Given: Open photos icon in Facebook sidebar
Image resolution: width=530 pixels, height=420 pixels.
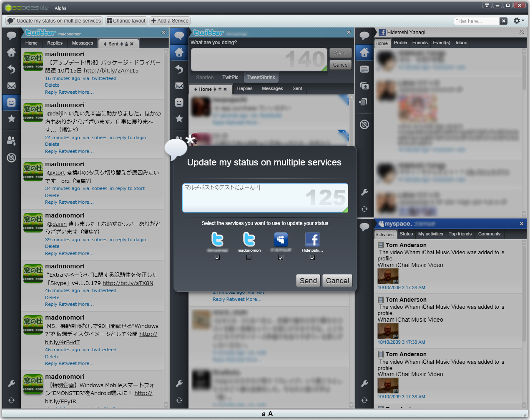Looking at the screenshot, I should (364, 86).
